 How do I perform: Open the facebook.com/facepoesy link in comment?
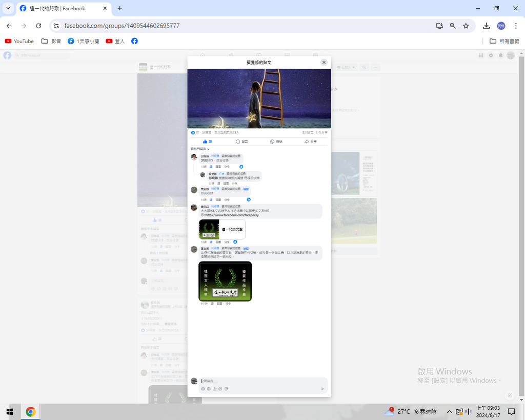(x=232, y=215)
